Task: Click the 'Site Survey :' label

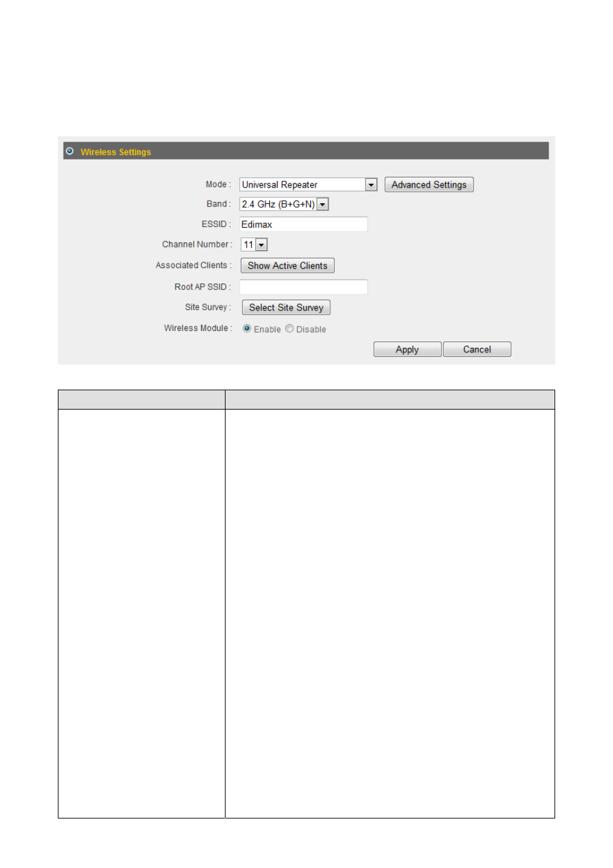Action: 208,307
